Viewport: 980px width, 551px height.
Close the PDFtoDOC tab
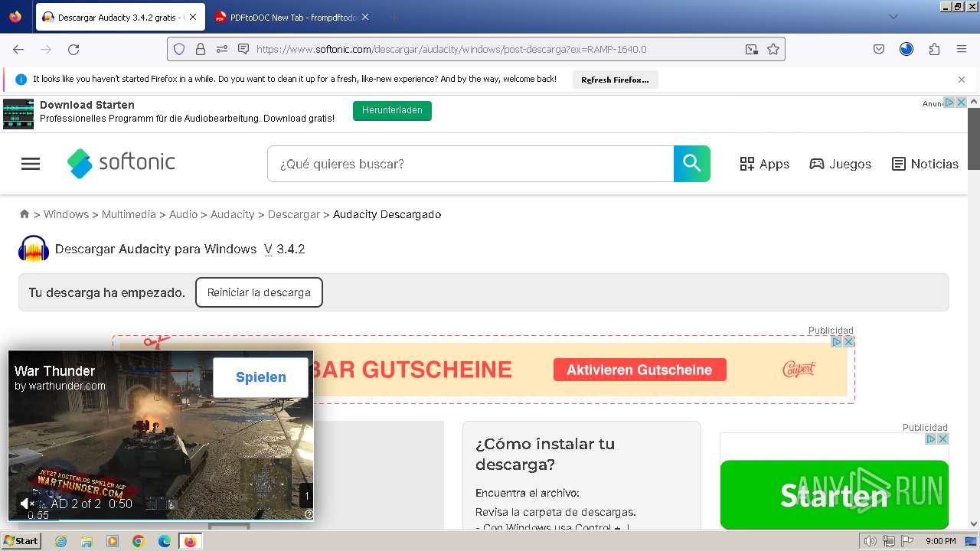click(x=364, y=17)
